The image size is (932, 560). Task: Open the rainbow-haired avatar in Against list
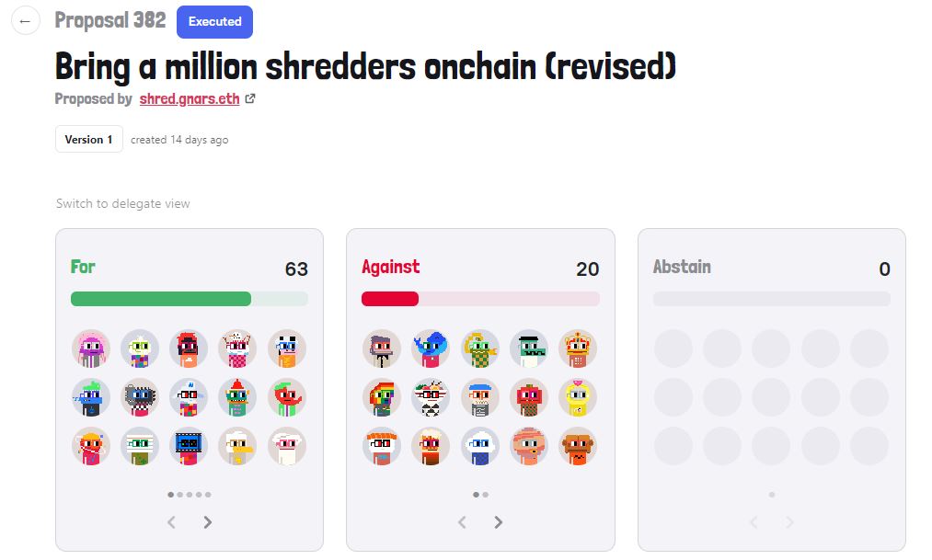(x=382, y=397)
